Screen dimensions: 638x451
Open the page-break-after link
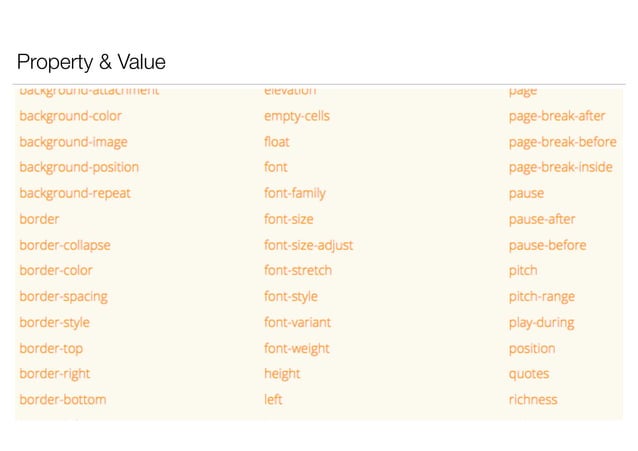557,116
